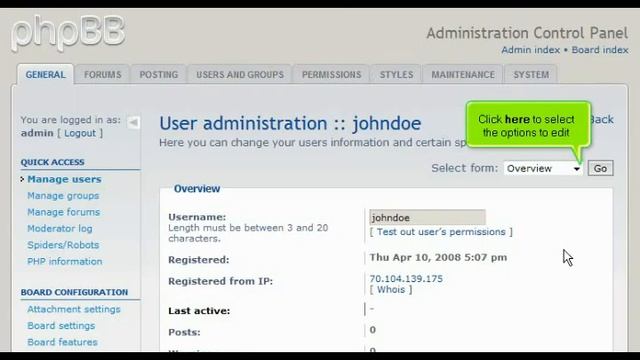Open the Posting tab
640x360 pixels.
pos(159,75)
